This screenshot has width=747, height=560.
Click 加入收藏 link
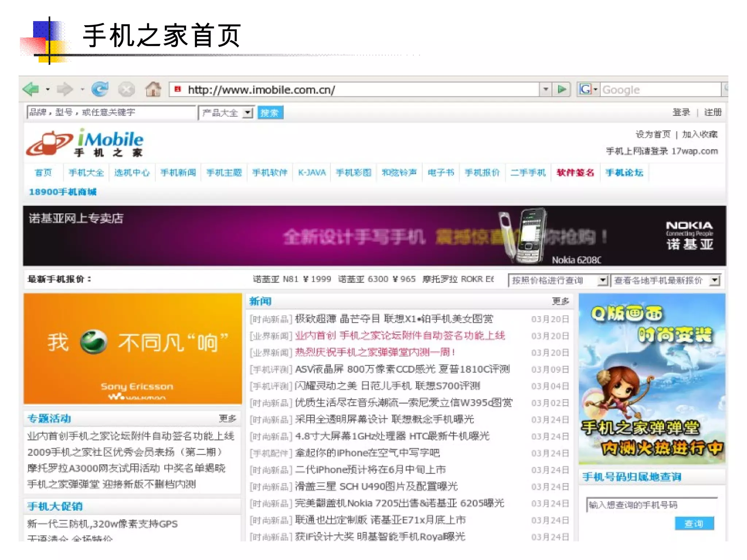tap(700, 135)
